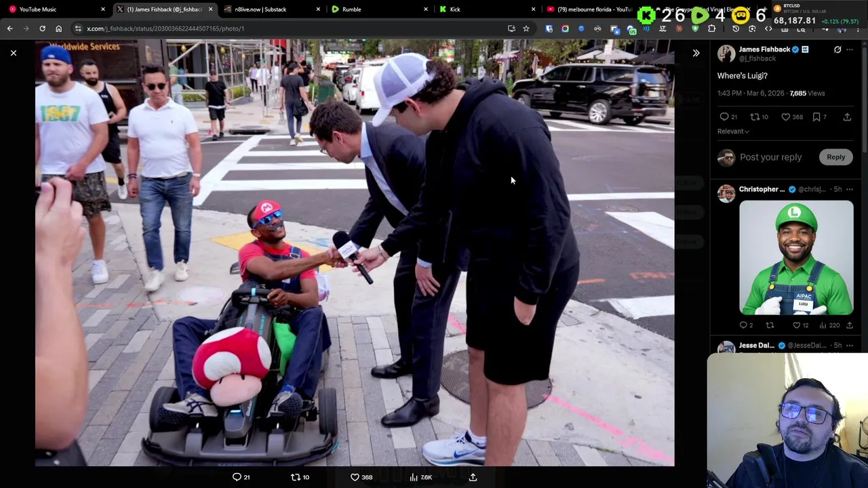Click the install/cast icon in the address bar
This screenshot has height=488, width=868.
(511, 28)
